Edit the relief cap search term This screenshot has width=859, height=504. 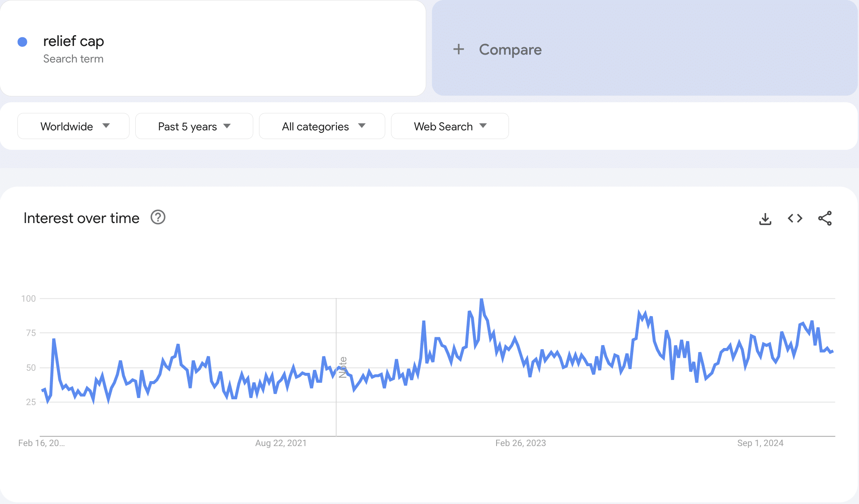point(74,41)
